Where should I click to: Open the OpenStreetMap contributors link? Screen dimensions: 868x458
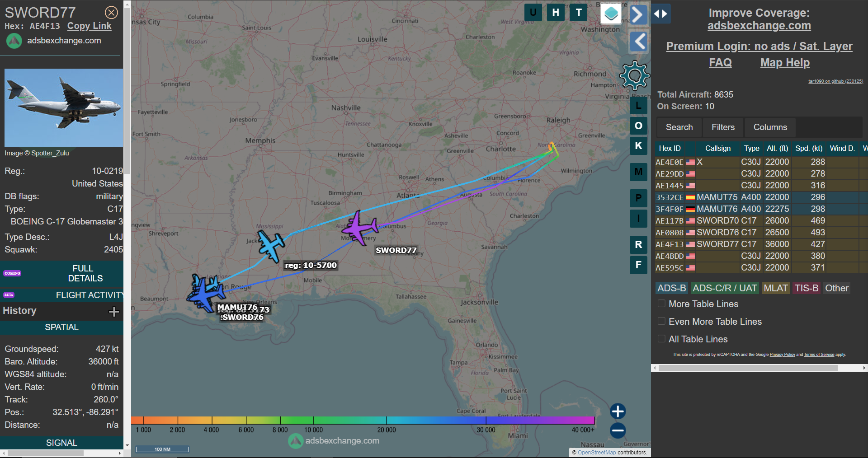point(596,452)
